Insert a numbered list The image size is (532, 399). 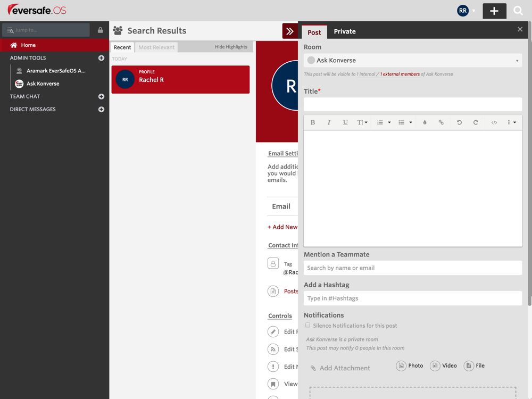point(380,122)
